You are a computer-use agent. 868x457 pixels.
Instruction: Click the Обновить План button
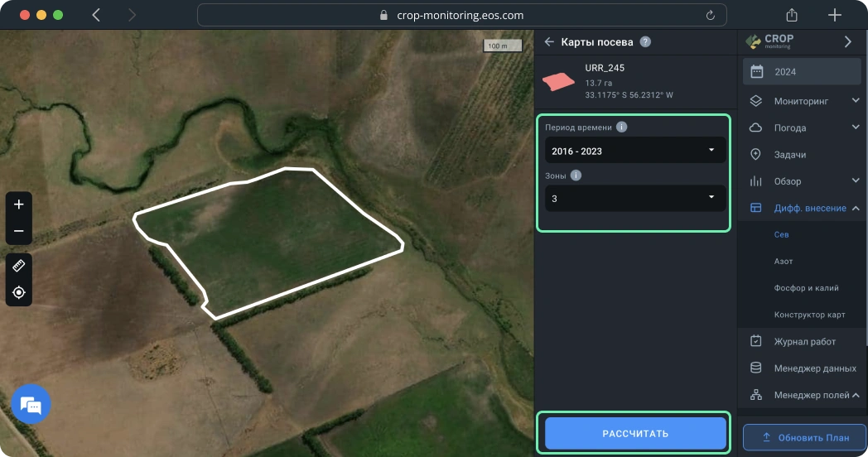coord(805,437)
